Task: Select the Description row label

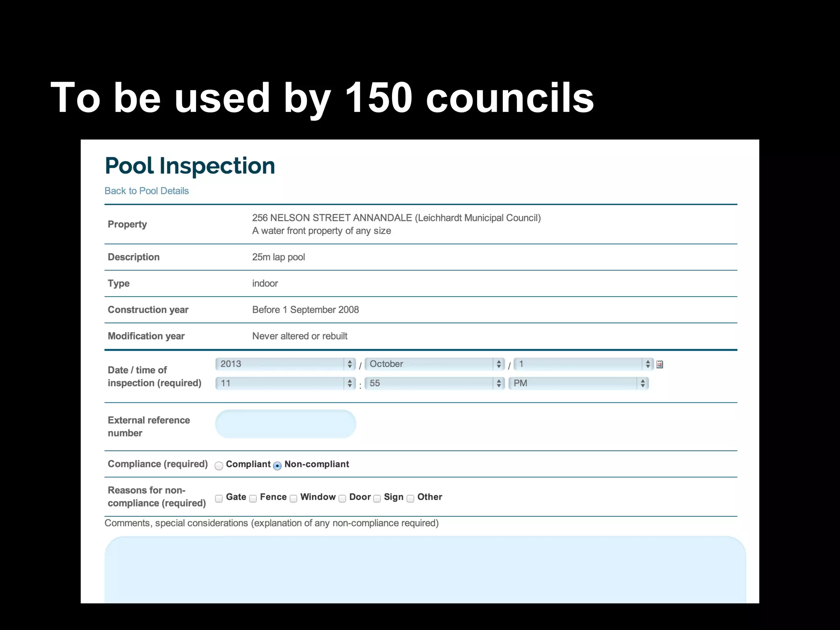Action: (x=134, y=257)
